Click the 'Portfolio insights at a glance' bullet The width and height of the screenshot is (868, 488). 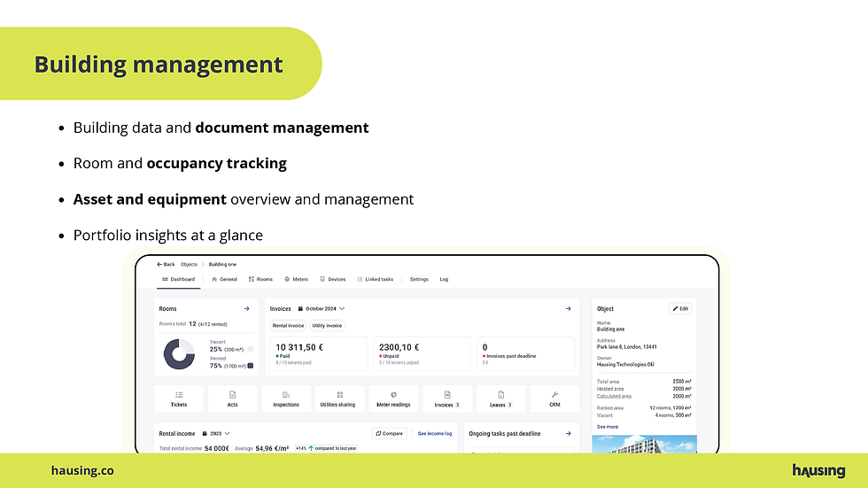pyautogui.click(x=168, y=236)
